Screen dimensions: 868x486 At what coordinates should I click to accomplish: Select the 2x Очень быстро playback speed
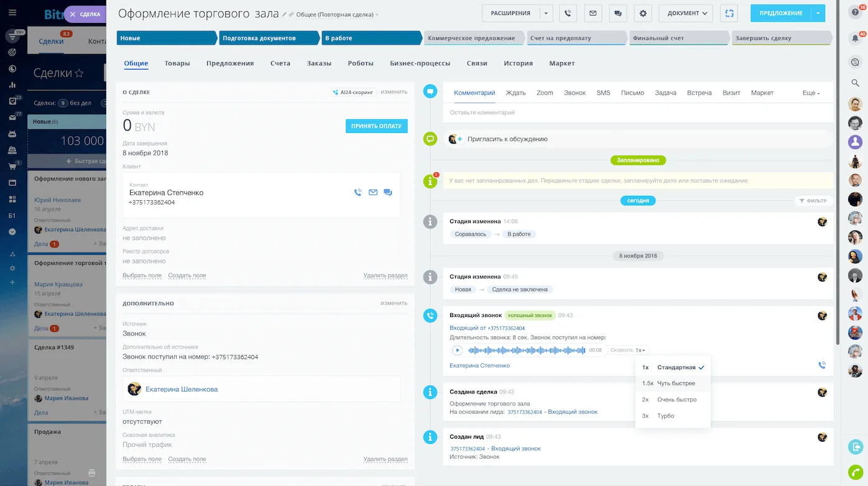pos(672,399)
